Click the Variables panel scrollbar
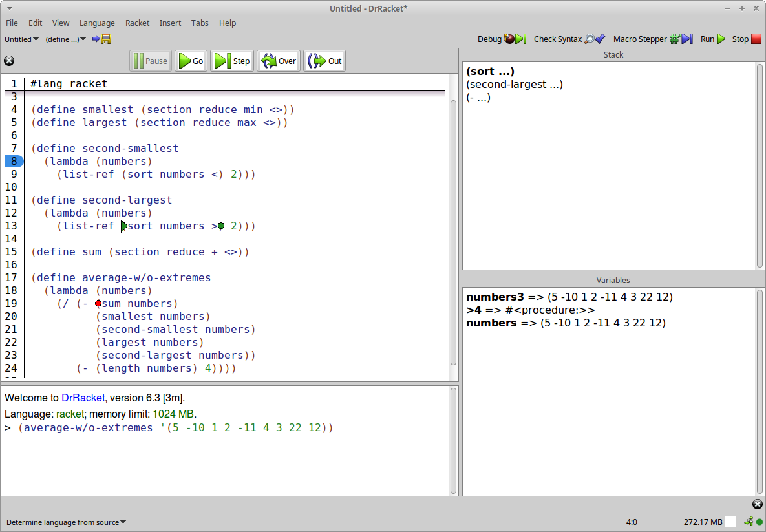This screenshot has width=766, height=532. [x=760, y=392]
